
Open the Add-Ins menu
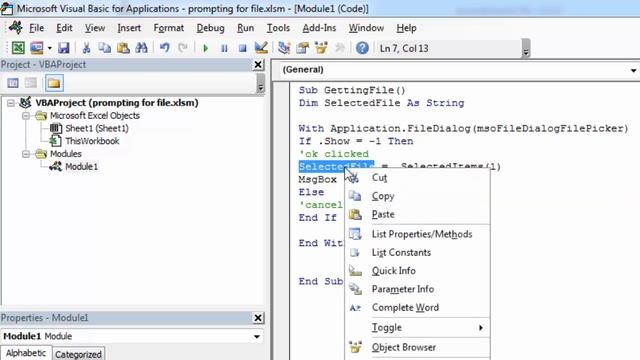click(x=319, y=28)
